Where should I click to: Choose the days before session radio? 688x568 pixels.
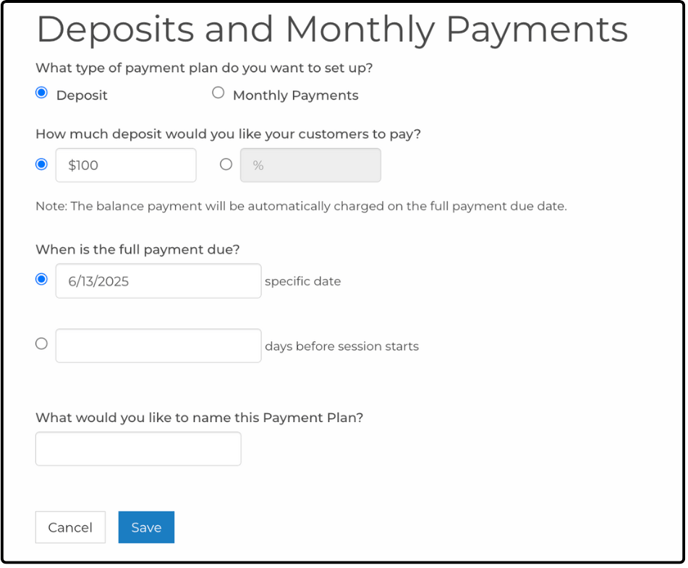click(42, 343)
